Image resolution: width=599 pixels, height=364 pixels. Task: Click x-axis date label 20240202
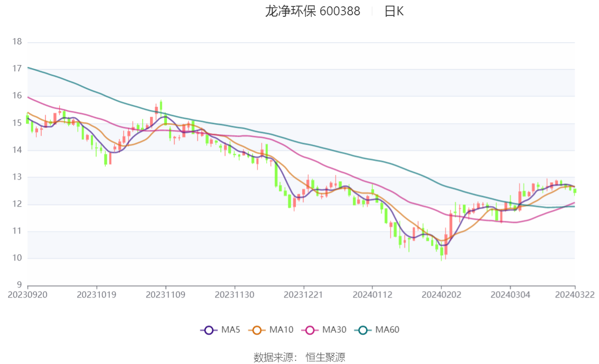pos(441,295)
